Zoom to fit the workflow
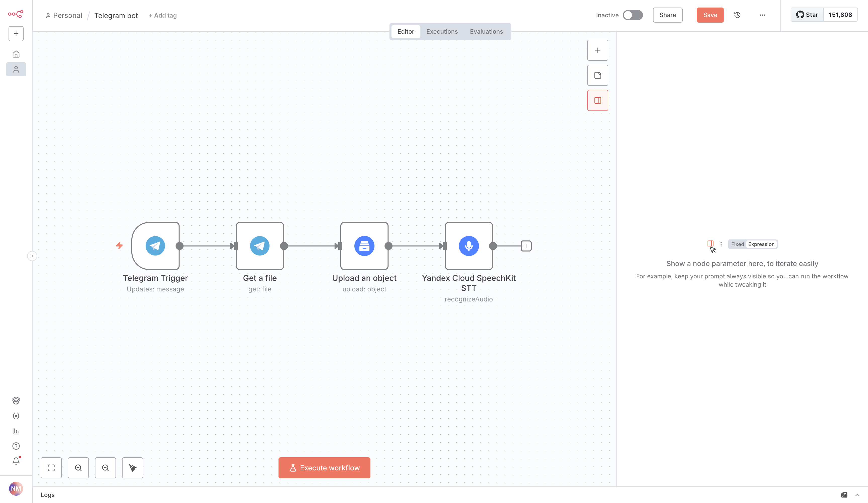The image size is (868, 503). pyautogui.click(x=51, y=468)
